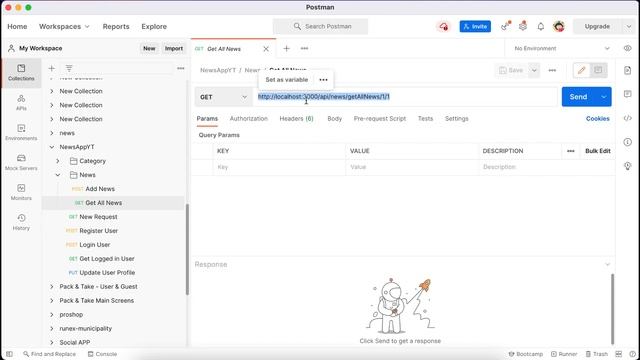Click the satellite capture requests icon

pyautogui.click(x=505, y=27)
